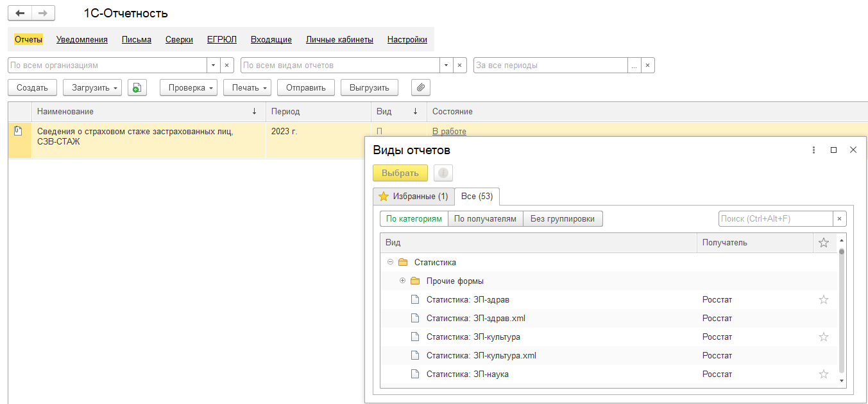Open the Уведомления section

[x=82, y=39]
